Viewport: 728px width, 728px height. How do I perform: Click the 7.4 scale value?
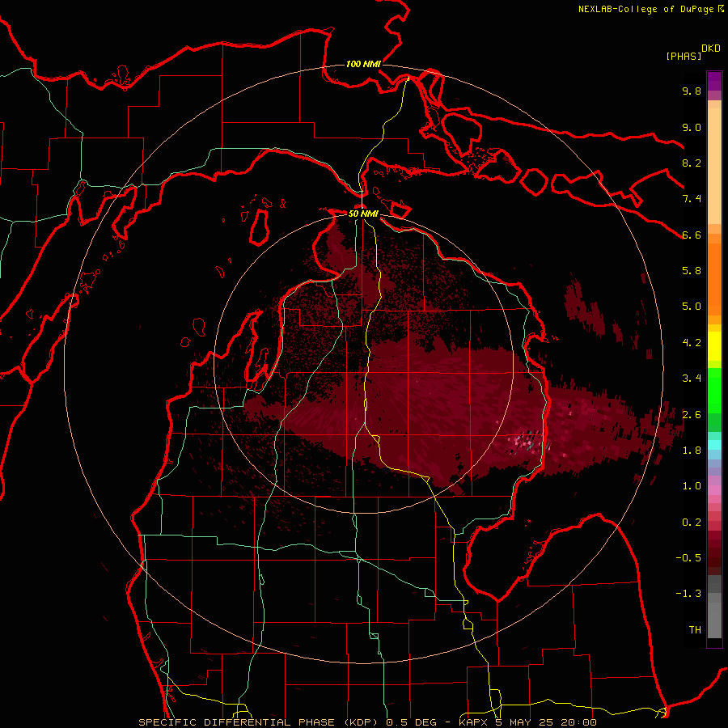point(692,199)
